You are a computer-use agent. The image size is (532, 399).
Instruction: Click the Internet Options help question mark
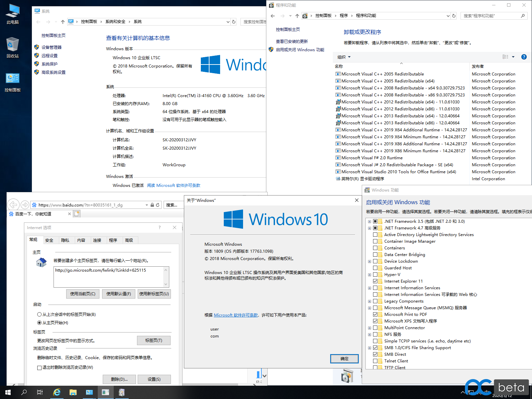tap(160, 227)
